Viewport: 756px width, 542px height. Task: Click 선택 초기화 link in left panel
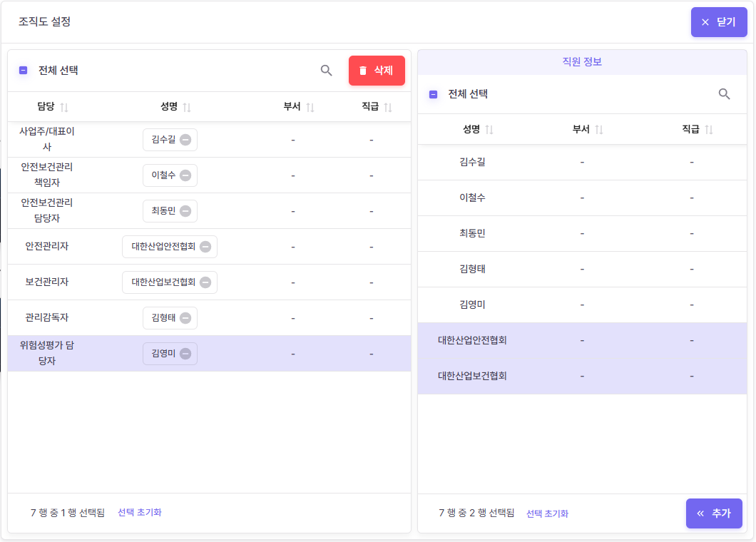pos(140,512)
